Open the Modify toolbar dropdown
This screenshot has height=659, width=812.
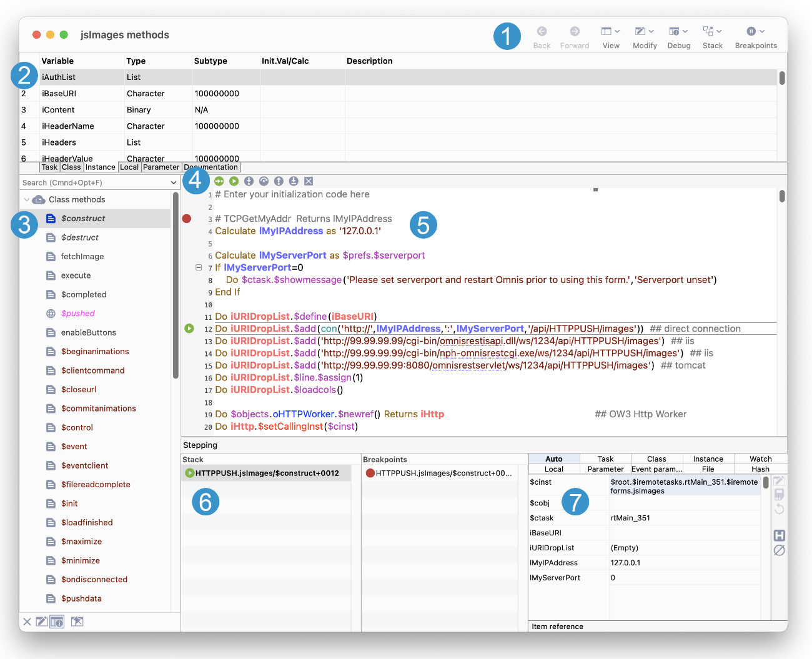(x=645, y=37)
